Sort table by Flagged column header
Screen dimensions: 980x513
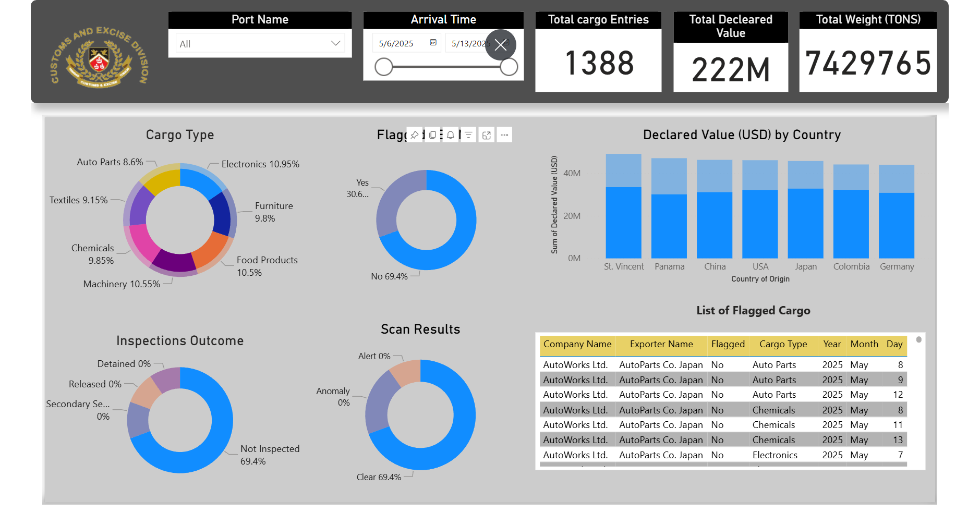pyautogui.click(x=728, y=344)
